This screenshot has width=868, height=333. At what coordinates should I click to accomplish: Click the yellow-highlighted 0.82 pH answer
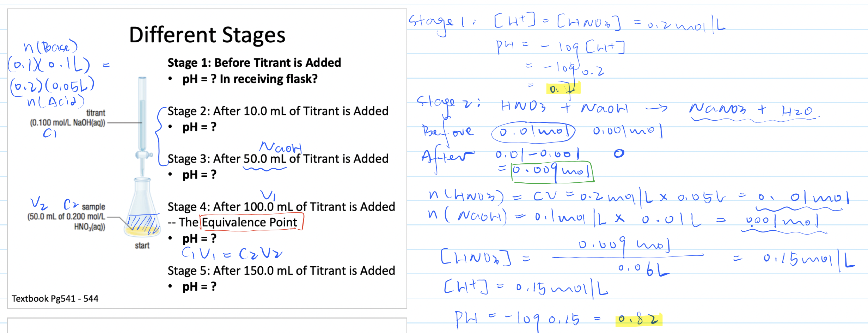pos(638,320)
